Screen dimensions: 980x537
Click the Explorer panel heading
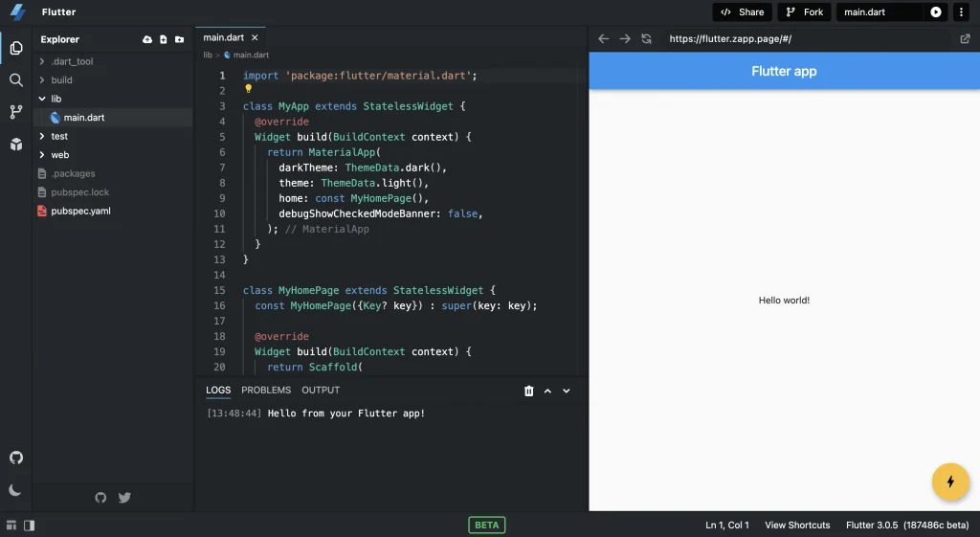[60, 39]
